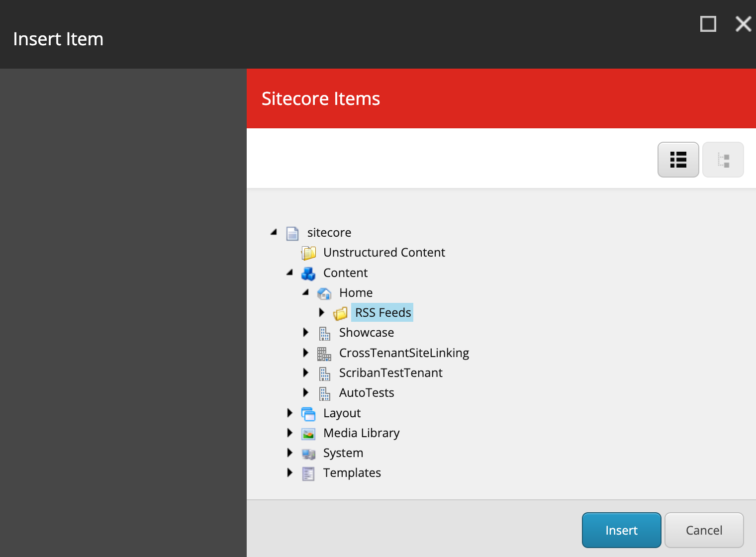756x557 pixels.
Task: Click the Layout layers icon
Action: pyautogui.click(x=308, y=413)
